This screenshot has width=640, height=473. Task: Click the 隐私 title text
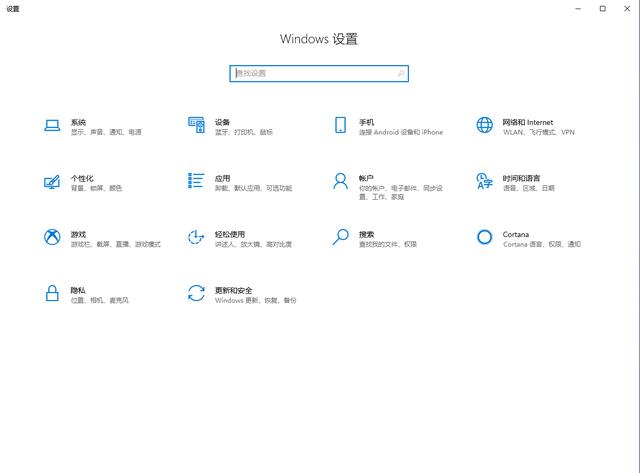[78, 290]
